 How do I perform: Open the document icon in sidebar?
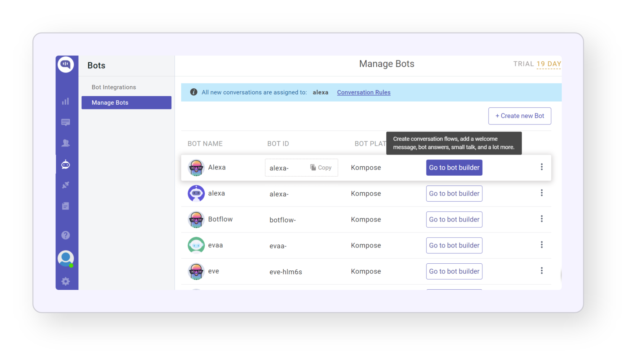point(65,206)
